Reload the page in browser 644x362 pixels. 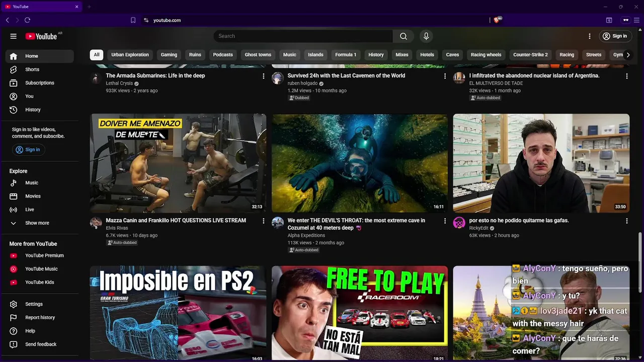(x=27, y=20)
